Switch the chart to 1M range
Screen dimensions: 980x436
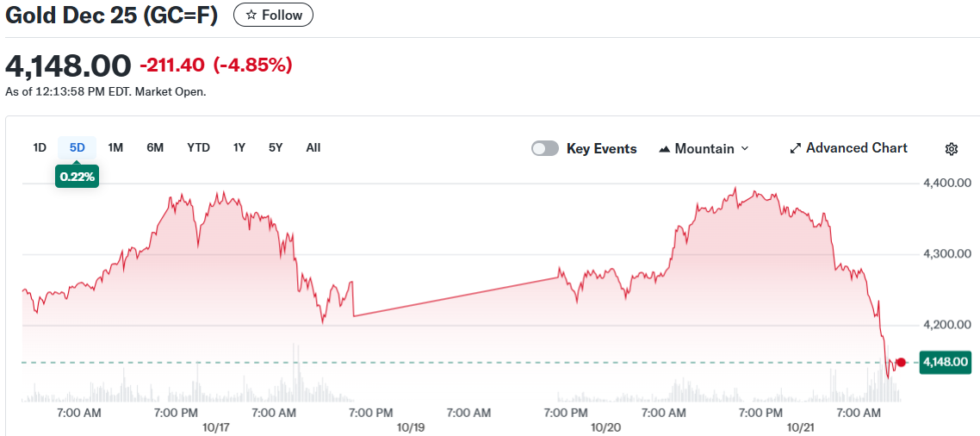tap(115, 147)
